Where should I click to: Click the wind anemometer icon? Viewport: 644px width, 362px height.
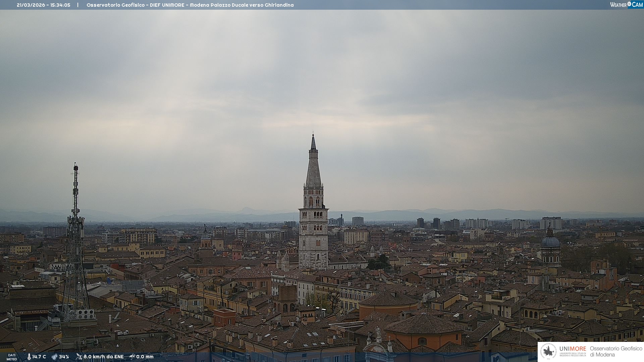79,357
